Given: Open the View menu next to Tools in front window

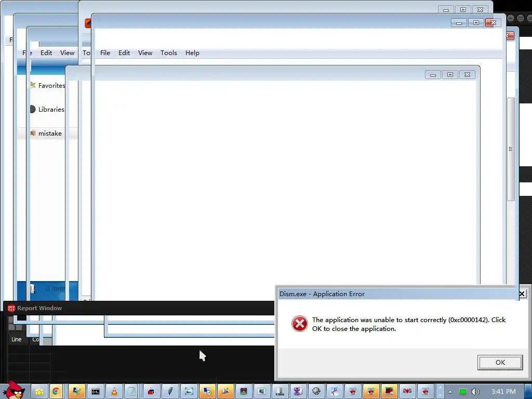Looking at the screenshot, I should (x=145, y=53).
